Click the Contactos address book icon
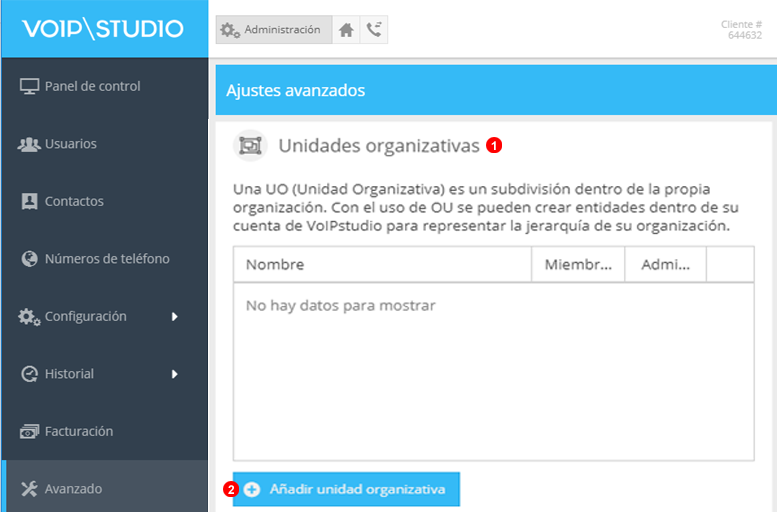 (x=29, y=201)
